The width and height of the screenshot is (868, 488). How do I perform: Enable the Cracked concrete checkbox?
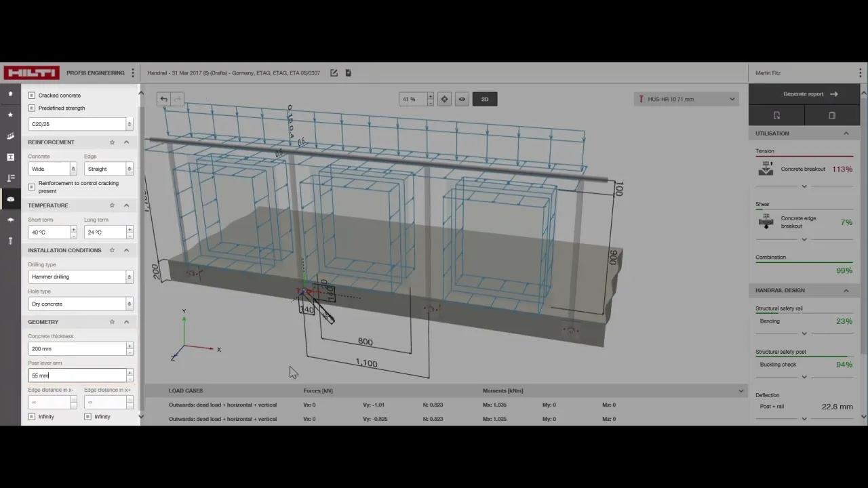pos(32,96)
